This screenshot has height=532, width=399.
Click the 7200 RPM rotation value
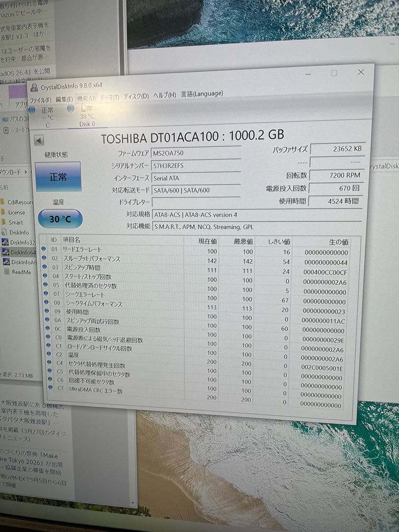pyautogui.click(x=336, y=175)
